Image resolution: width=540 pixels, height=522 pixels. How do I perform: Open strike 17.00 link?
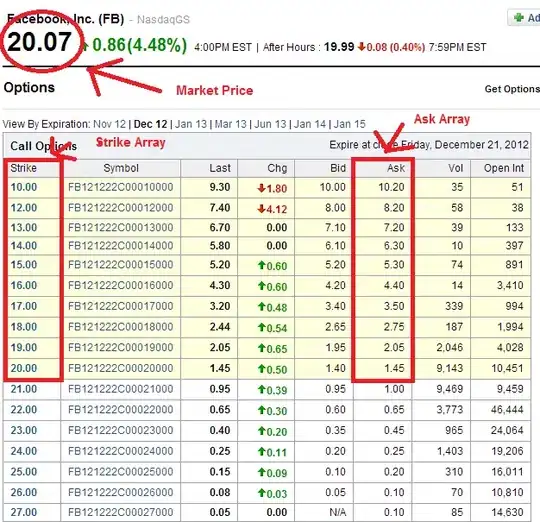click(23, 306)
